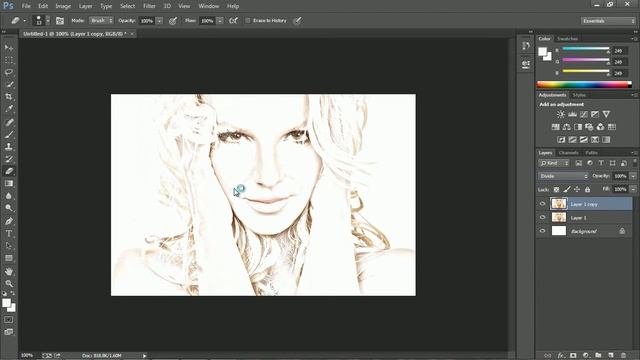Add a Curves adjustment
Viewport: 640px width, 360px height.
[x=584, y=114]
